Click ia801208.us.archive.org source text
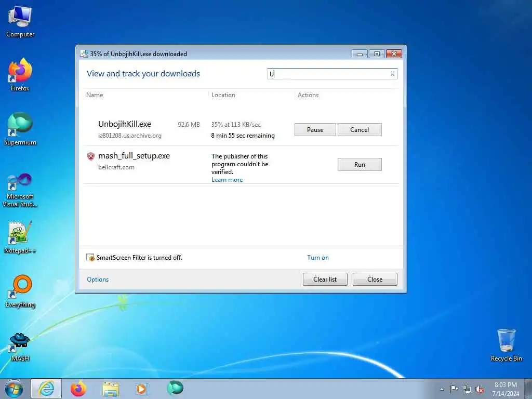The width and height of the screenshot is (532, 399). (x=130, y=136)
